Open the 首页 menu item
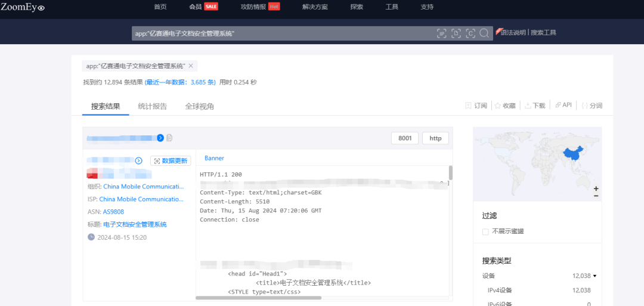Viewport: 644px width, 306px height. [x=160, y=7]
